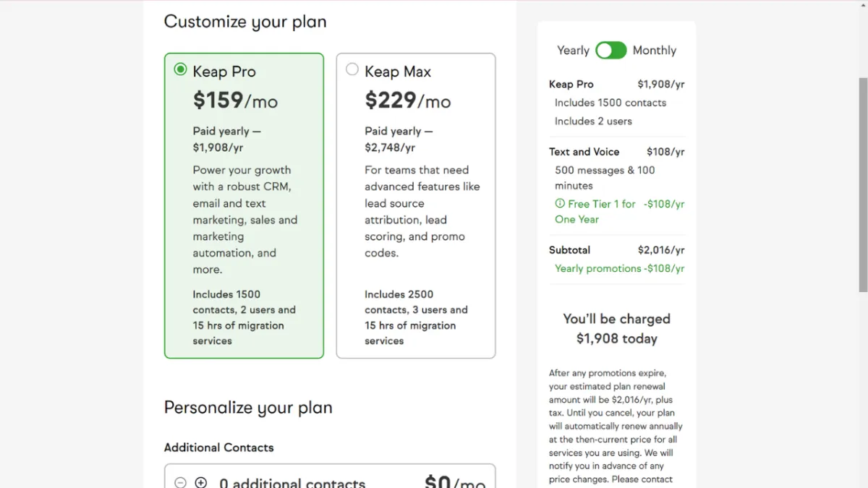Click the '0 additional contacts' field
Screen dimensions: 868x488
click(292, 483)
